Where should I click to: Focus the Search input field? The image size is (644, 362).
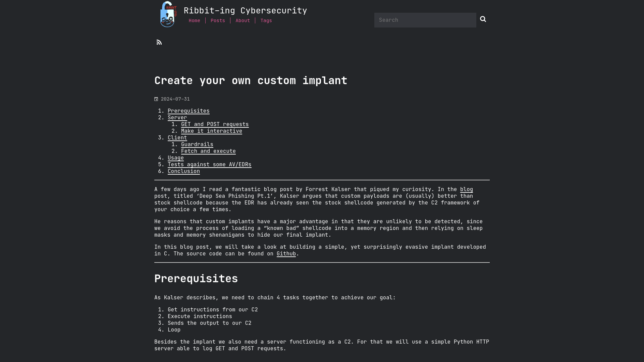(x=425, y=20)
